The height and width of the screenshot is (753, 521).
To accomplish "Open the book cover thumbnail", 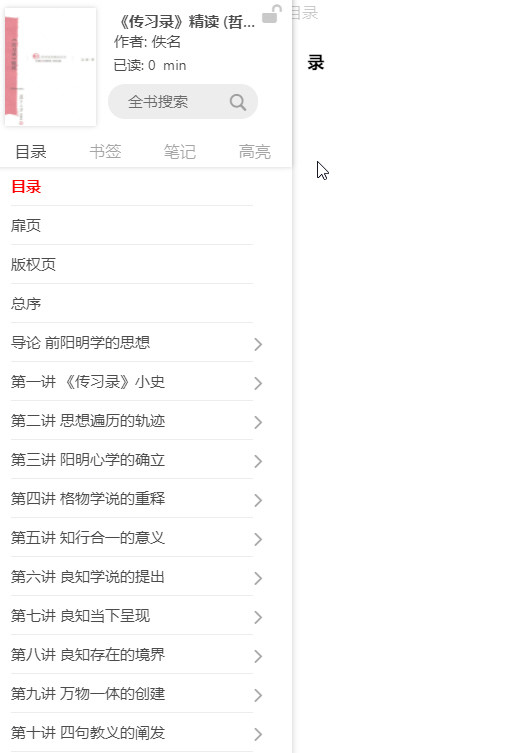I will (x=50, y=67).
